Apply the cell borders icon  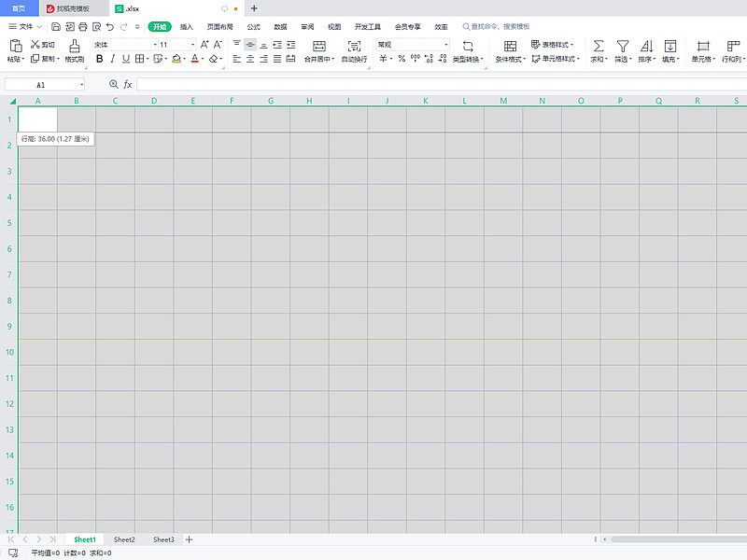tap(139, 59)
